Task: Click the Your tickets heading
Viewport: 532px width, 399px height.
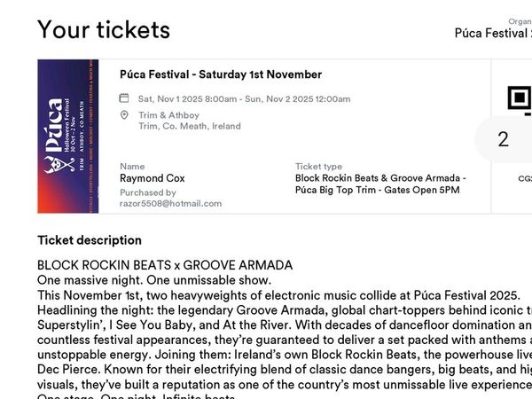Action: click(x=104, y=29)
